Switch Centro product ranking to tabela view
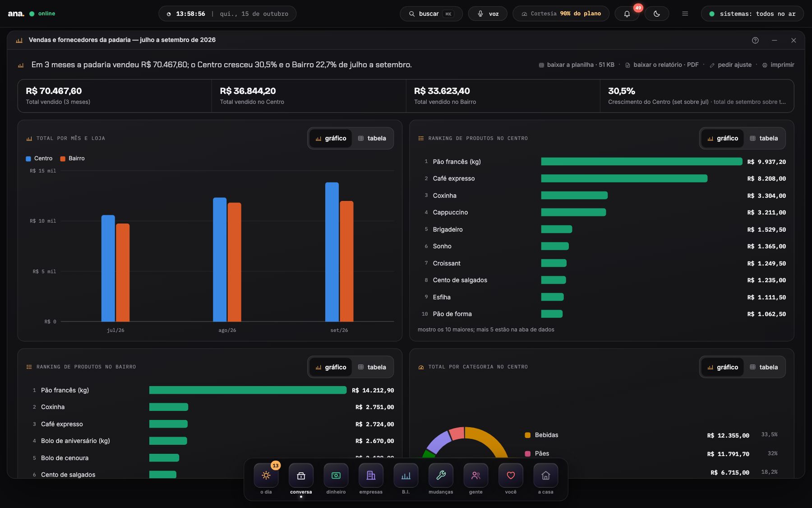812x508 pixels. pyautogui.click(x=764, y=138)
